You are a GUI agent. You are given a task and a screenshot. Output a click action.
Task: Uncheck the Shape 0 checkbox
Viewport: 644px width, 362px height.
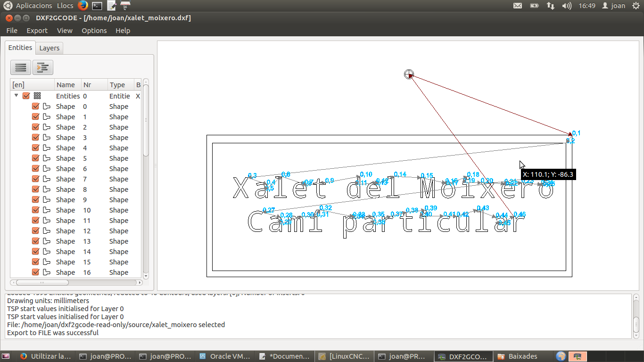point(35,107)
